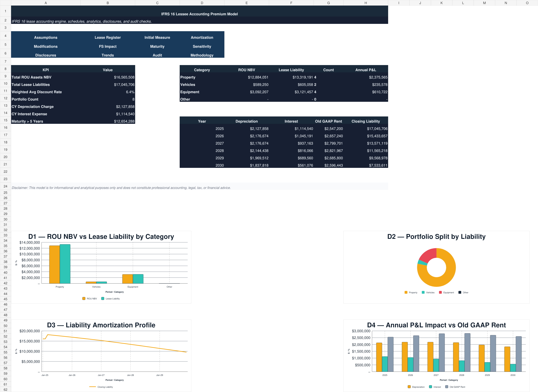The width and height of the screenshot is (538, 392).
Task: Click the ROU NBV orange legend swatch
Action: coord(84,299)
